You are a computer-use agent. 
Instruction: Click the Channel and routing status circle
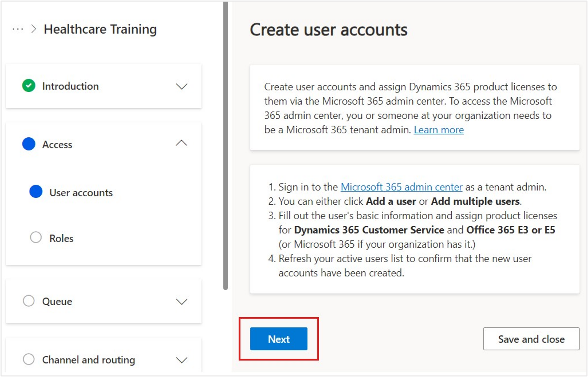[29, 359]
